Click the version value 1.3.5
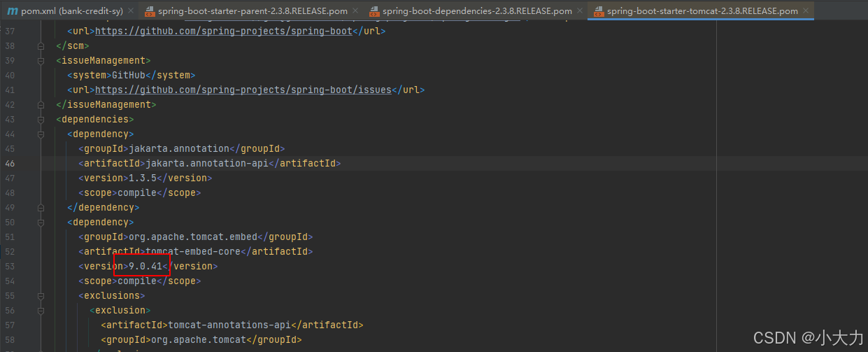The image size is (868, 352). tap(143, 178)
